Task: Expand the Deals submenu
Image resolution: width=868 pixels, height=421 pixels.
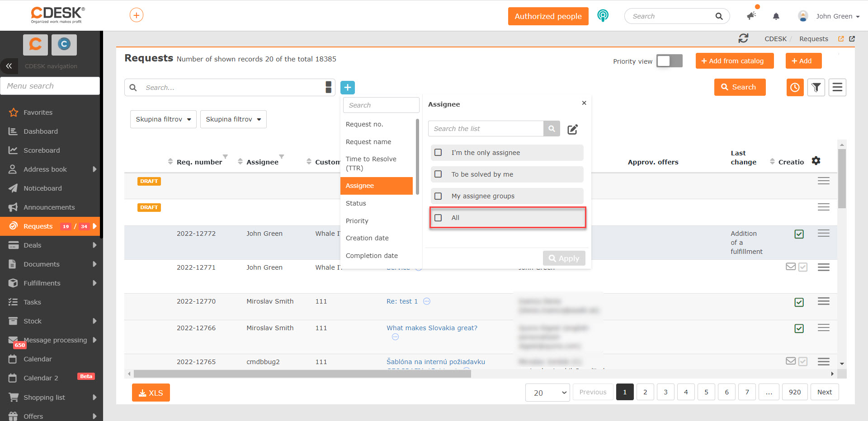Action: click(x=94, y=245)
